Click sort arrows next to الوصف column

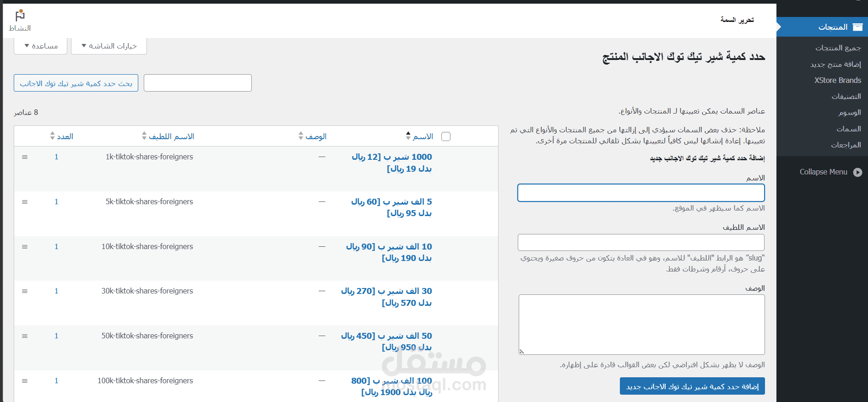tap(301, 136)
